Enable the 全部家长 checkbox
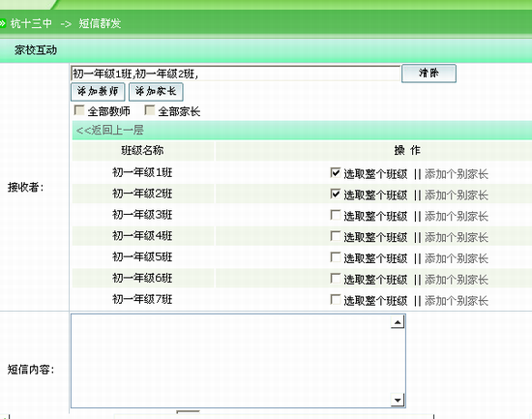The width and height of the screenshot is (532, 419). pos(150,110)
